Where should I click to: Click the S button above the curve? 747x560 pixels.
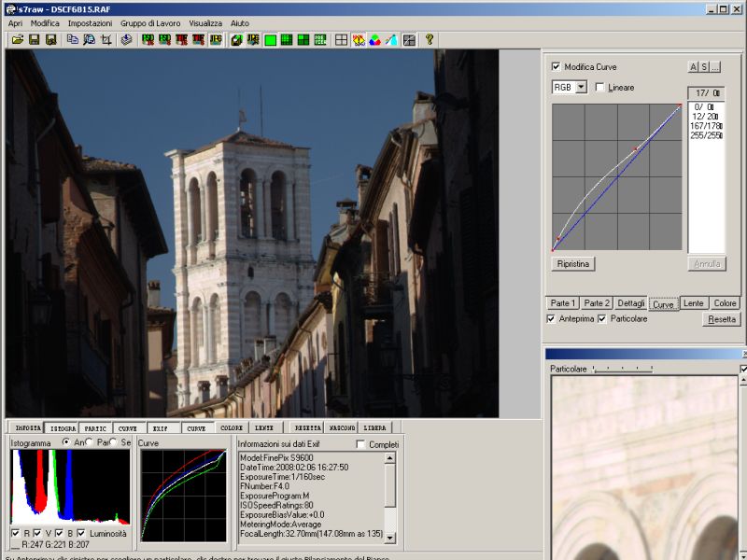[x=704, y=67]
